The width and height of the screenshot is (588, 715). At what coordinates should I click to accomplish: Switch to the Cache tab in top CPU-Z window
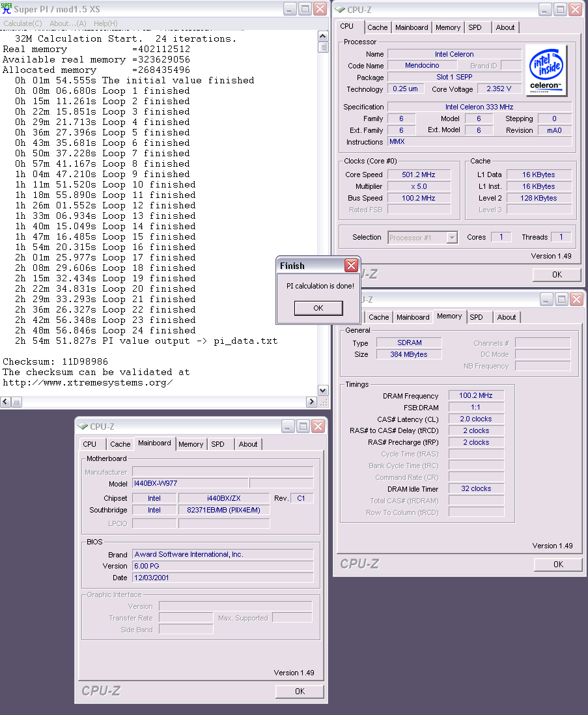pyautogui.click(x=378, y=27)
